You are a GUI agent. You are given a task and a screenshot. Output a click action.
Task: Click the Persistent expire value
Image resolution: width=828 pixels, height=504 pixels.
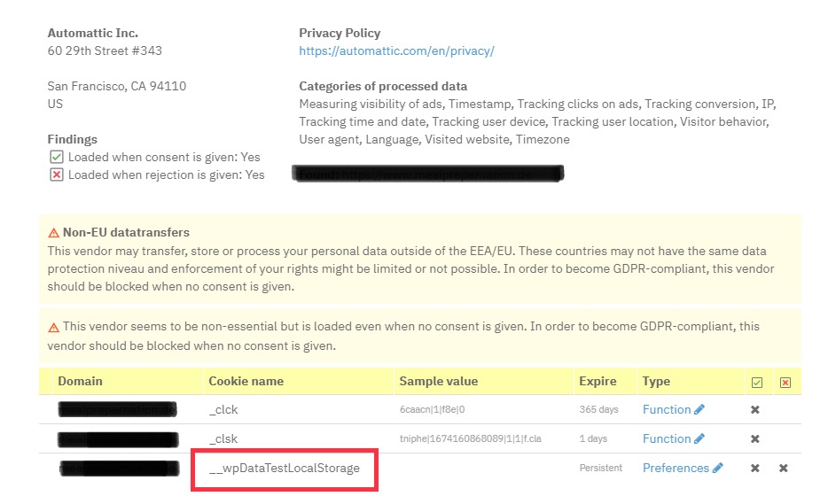tap(601, 468)
